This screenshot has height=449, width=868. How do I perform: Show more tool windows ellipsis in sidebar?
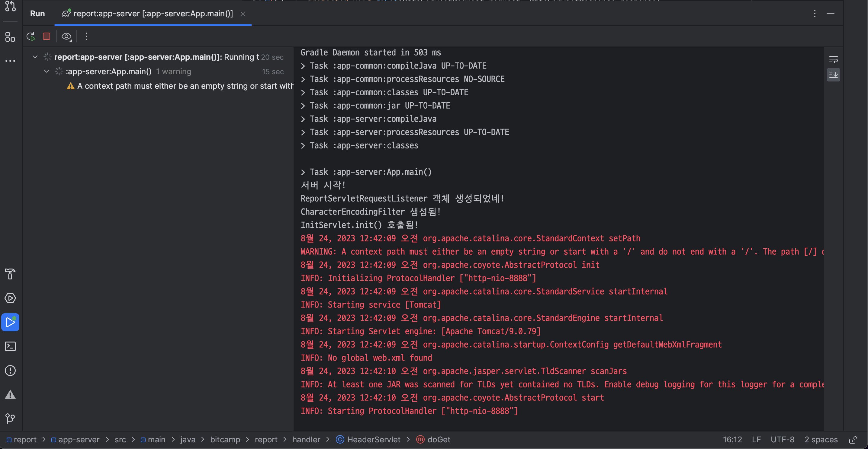click(x=10, y=61)
